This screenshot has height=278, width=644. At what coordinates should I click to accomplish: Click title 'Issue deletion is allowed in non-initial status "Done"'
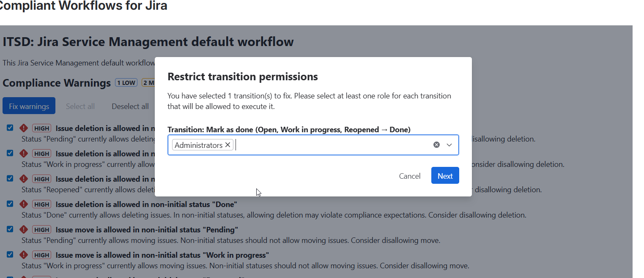click(x=146, y=204)
